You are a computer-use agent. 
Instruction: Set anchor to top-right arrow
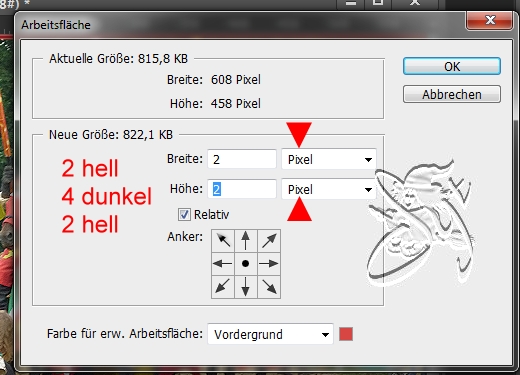pos(269,240)
